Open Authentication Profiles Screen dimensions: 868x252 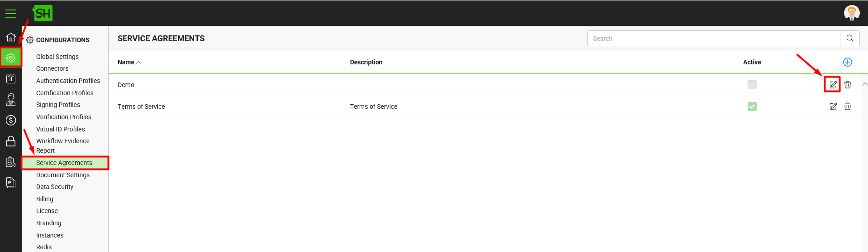pyautogui.click(x=68, y=81)
